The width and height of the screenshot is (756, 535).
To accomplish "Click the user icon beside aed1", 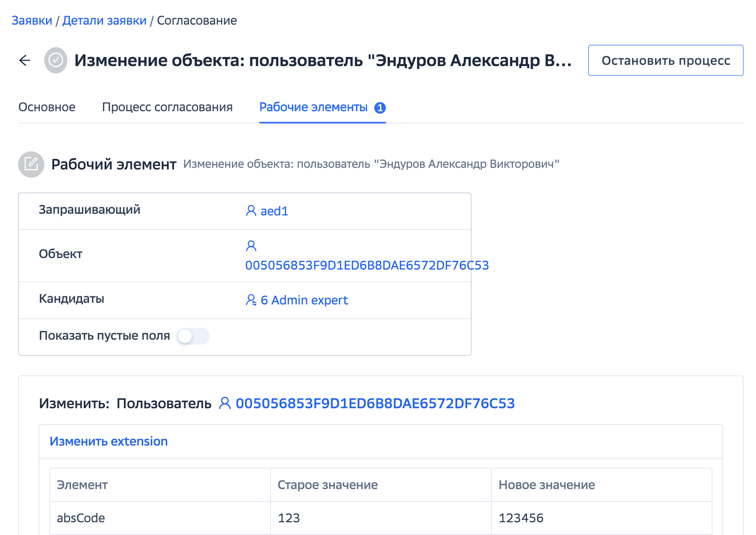I will [x=251, y=211].
